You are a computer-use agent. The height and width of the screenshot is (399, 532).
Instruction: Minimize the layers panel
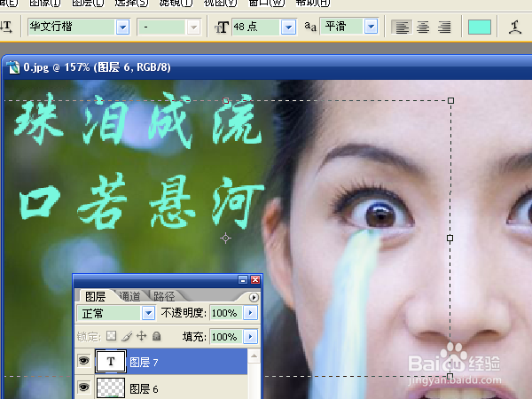coord(243,280)
